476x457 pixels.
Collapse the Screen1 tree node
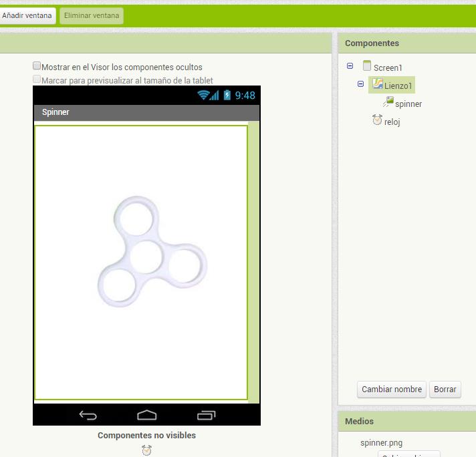click(x=350, y=66)
